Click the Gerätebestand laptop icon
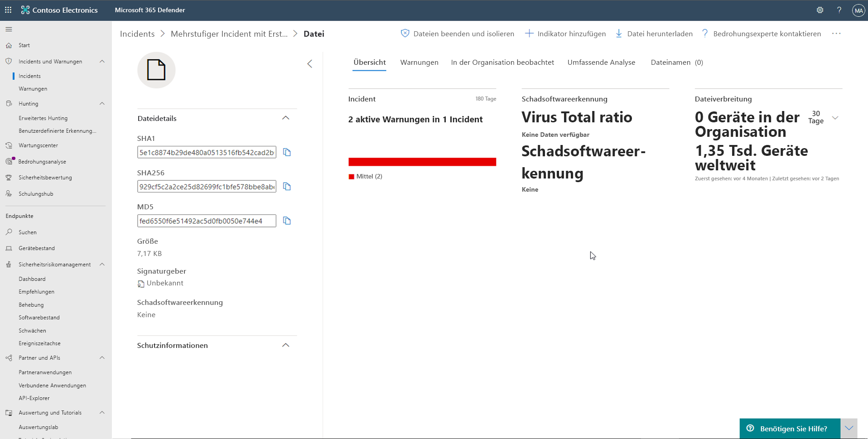This screenshot has width=868, height=439. [9, 248]
